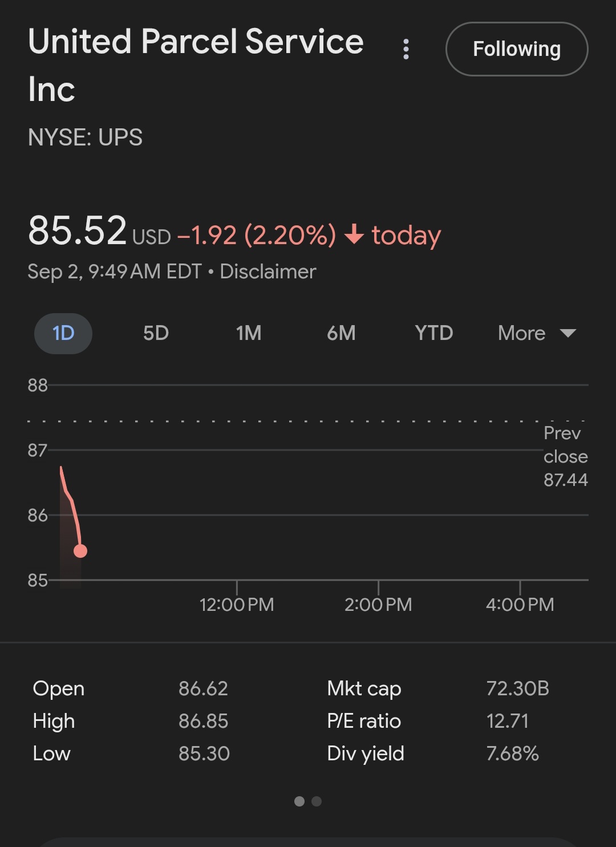Toggle the Following button for UPS
This screenshot has height=847, width=616.
click(x=516, y=49)
